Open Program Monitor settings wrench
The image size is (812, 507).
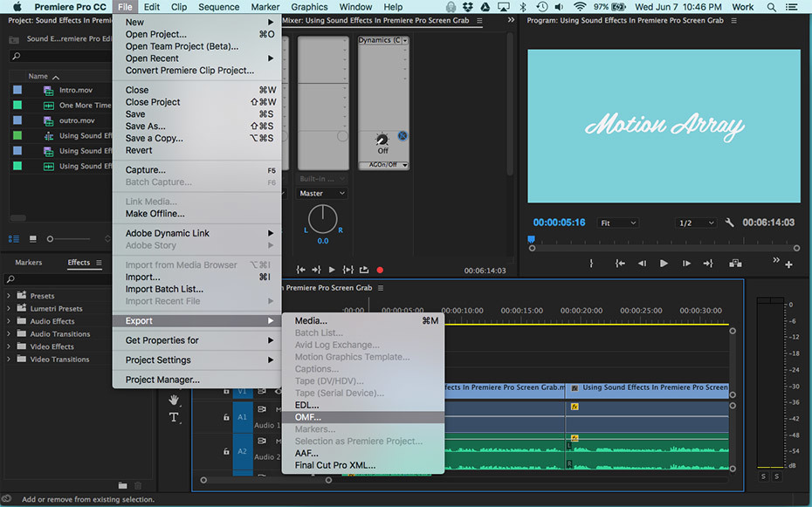tap(730, 223)
